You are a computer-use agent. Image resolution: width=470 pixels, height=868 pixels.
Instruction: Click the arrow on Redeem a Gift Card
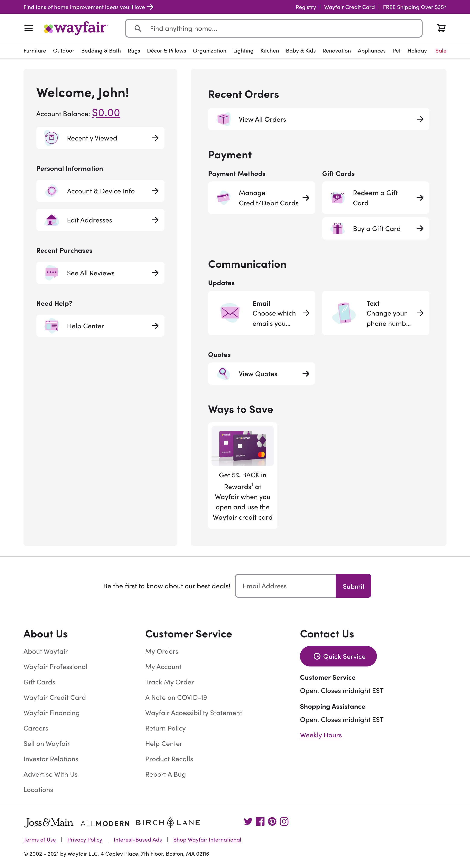(420, 197)
